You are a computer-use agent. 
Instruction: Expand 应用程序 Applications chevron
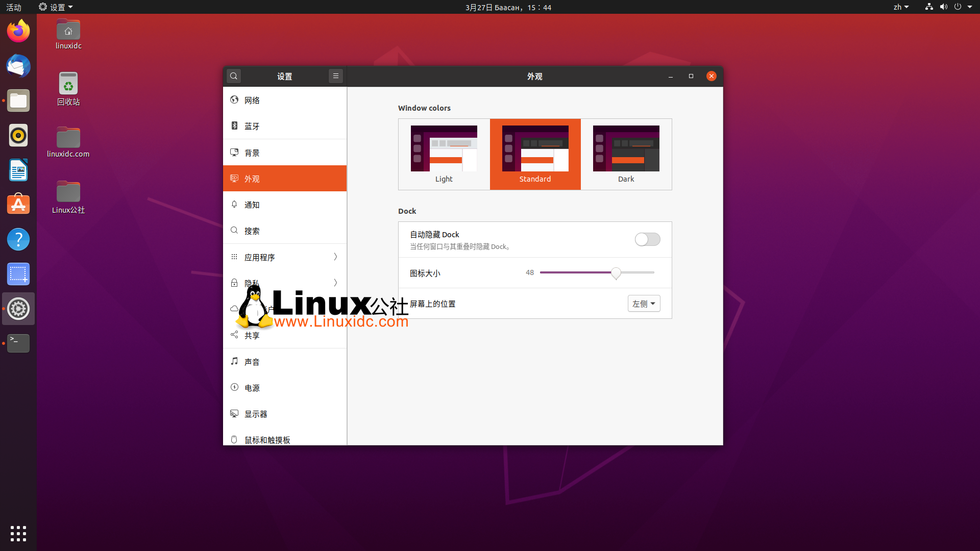click(335, 257)
